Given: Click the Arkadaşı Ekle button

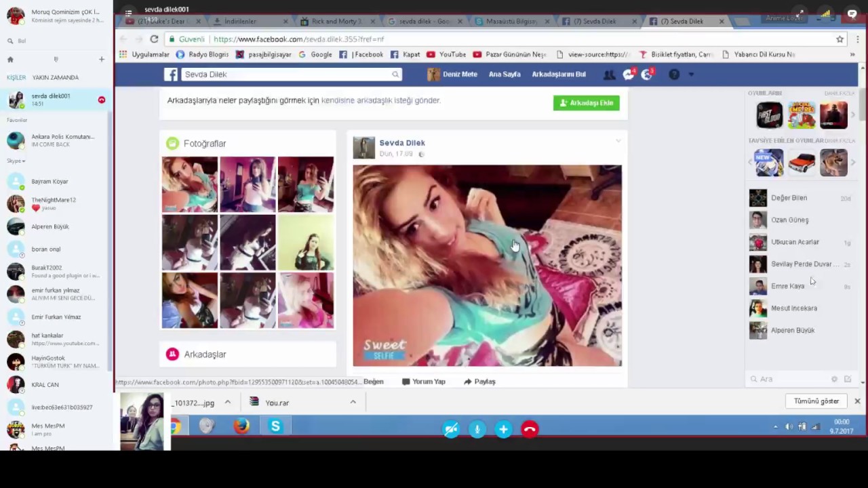Looking at the screenshot, I should [587, 103].
